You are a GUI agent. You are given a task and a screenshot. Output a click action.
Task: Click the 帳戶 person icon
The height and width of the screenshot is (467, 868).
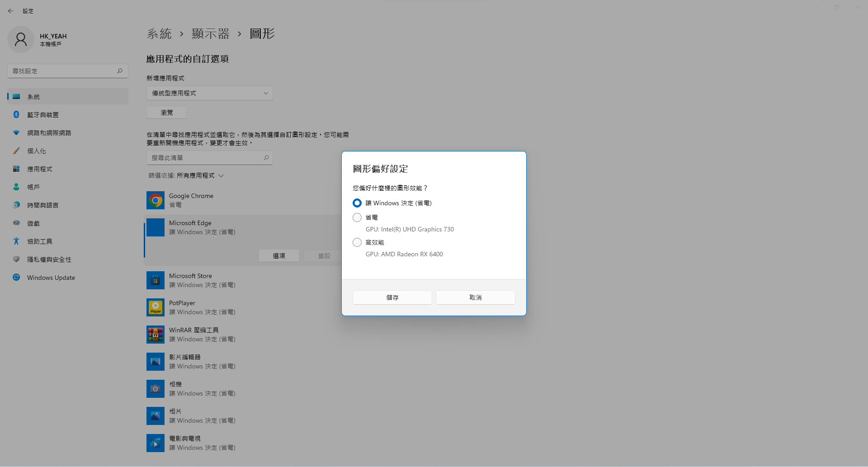click(x=16, y=187)
